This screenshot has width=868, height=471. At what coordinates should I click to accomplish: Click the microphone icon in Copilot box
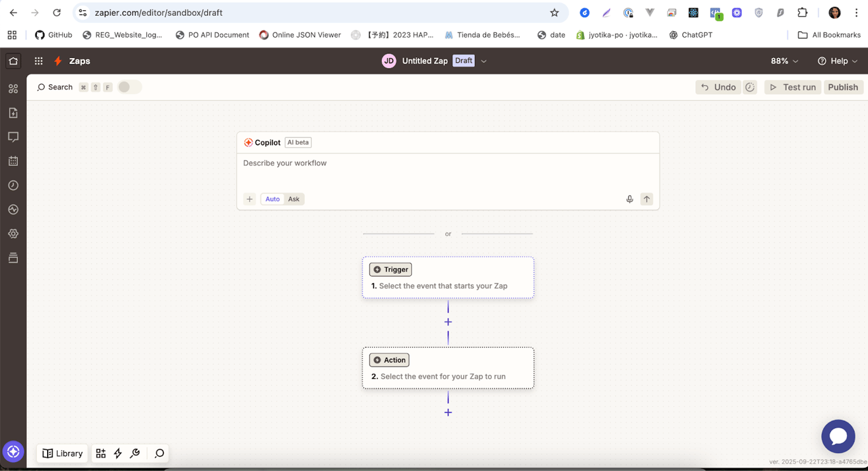[630, 199]
